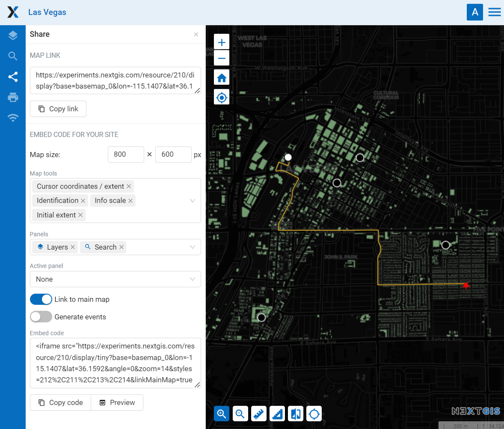Click the NextGIS logo on map
The height and width of the screenshot is (429, 504).
pos(476,411)
